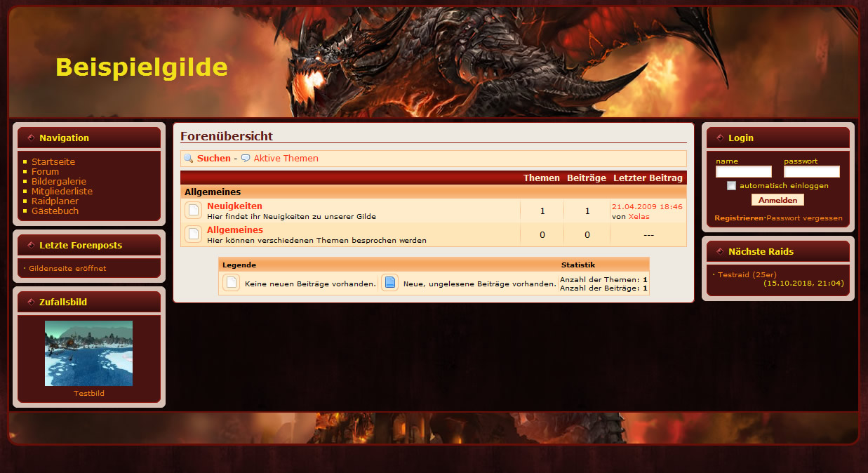Click the Allgemeines forum status icon
Screen dimensions: 868x473
pos(194,234)
